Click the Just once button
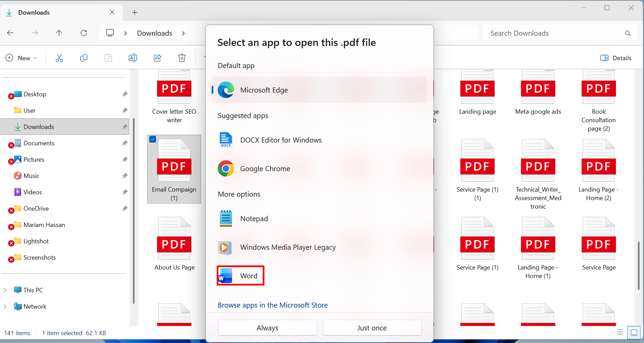644x343 pixels. [x=372, y=328]
